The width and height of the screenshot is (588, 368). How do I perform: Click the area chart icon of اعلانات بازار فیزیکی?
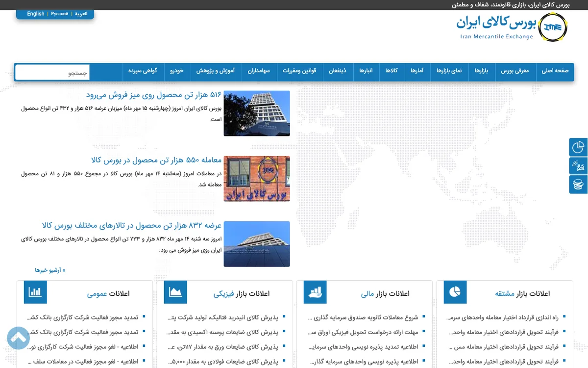point(175,292)
